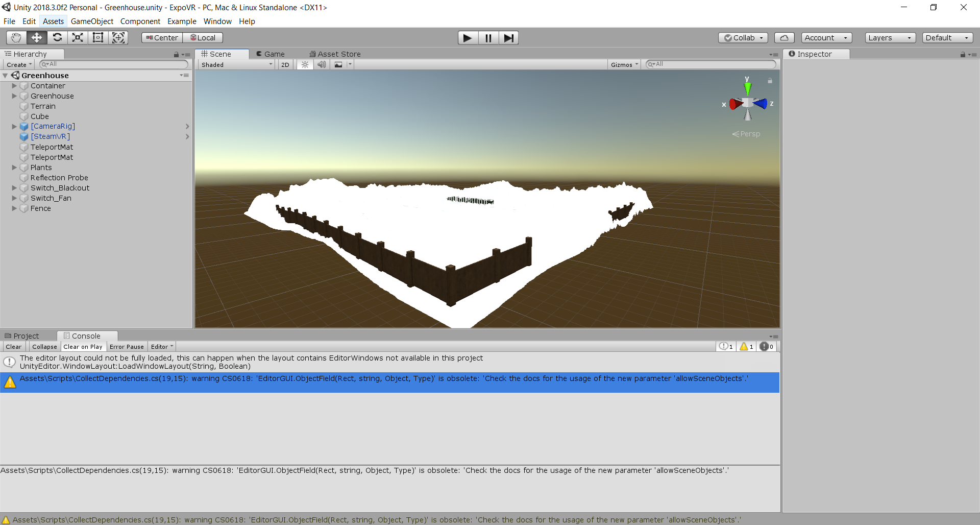Viewport: 980px width, 525px height.
Task: Select the Scale tool
Action: [77, 37]
